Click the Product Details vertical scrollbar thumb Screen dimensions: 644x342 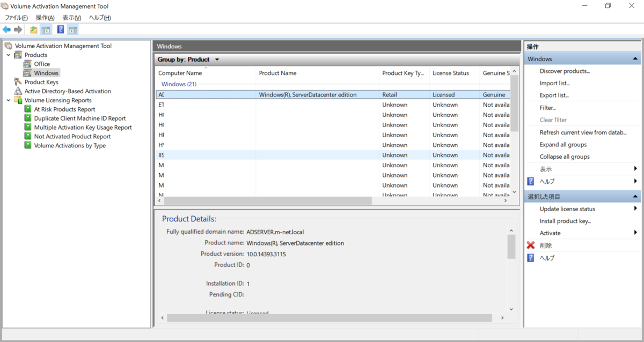[x=511, y=247]
